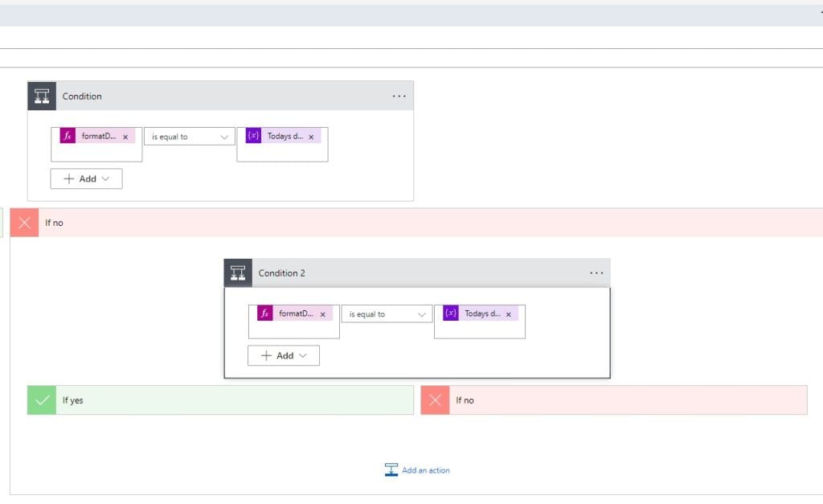
Task: Click the Condition card icon
Action: click(x=42, y=96)
